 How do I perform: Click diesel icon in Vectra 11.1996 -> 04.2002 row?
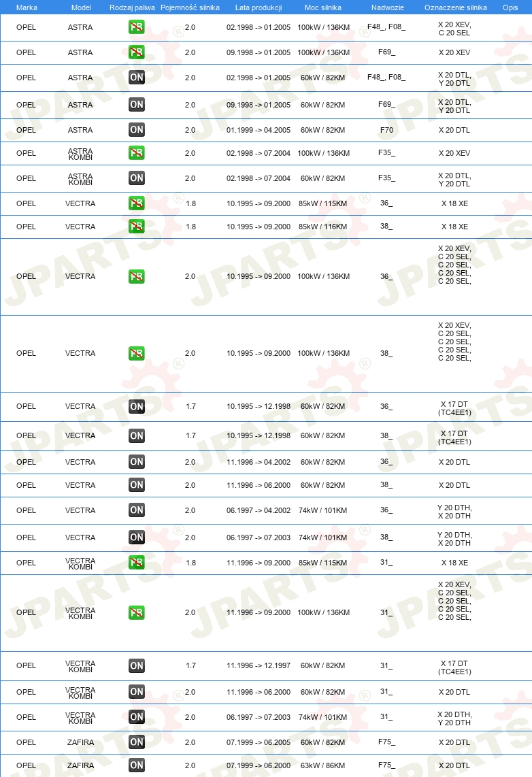tap(136, 462)
